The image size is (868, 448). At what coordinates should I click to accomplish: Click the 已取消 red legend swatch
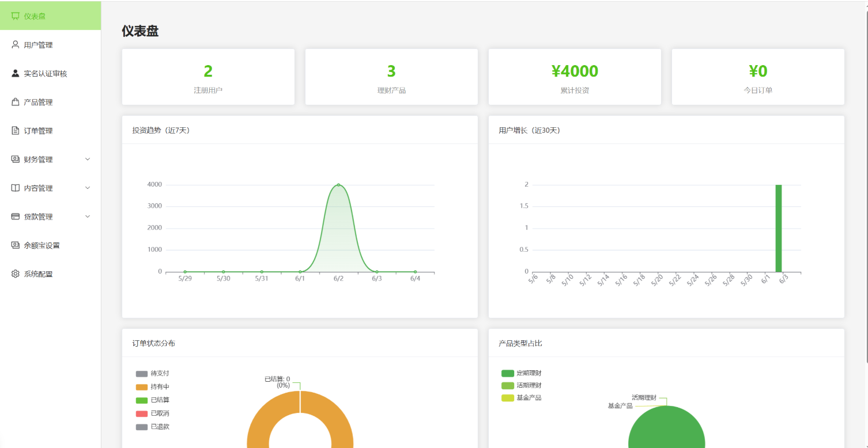pos(142,413)
